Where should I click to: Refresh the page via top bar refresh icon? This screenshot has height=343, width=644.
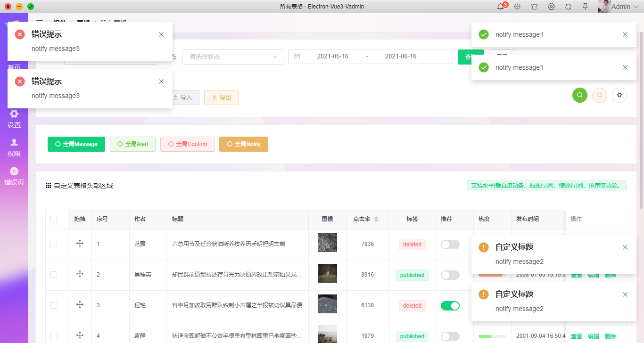click(568, 6)
